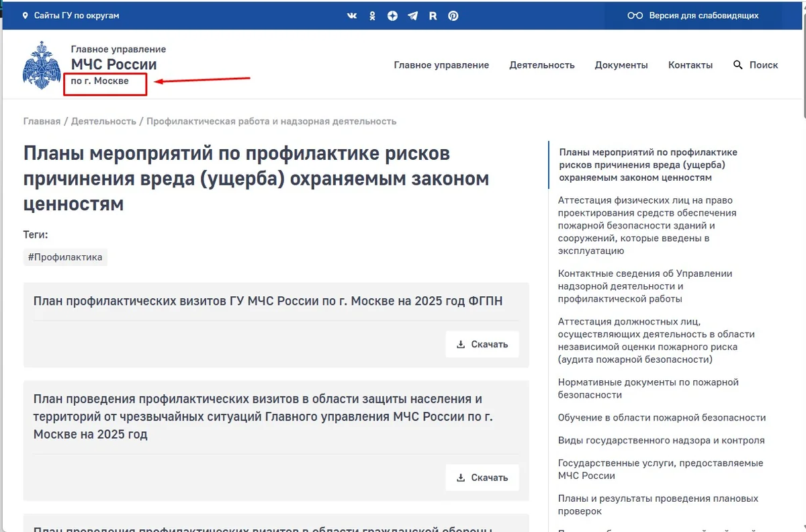Screen dimensions: 806x532
Task: Download план визитов чрезвычайных ситуаций
Action: click(482, 478)
